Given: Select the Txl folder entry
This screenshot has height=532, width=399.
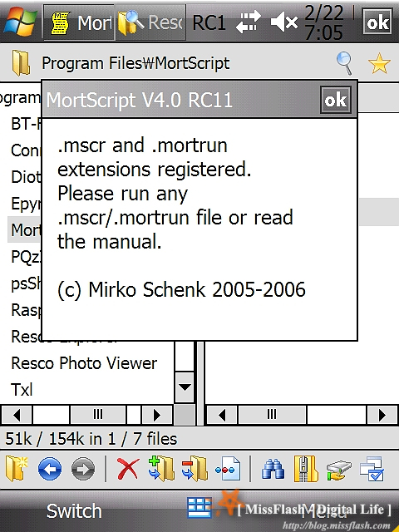Looking at the screenshot, I should coord(22,390).
